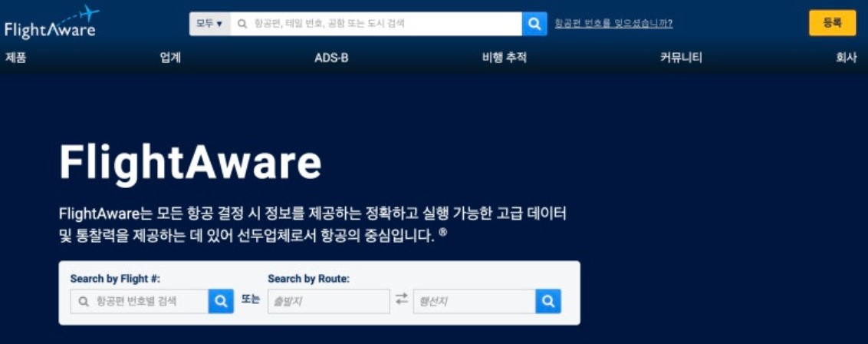868x344 pixels.
Task: Click the Search by Route label
Action: click(309, 279)
